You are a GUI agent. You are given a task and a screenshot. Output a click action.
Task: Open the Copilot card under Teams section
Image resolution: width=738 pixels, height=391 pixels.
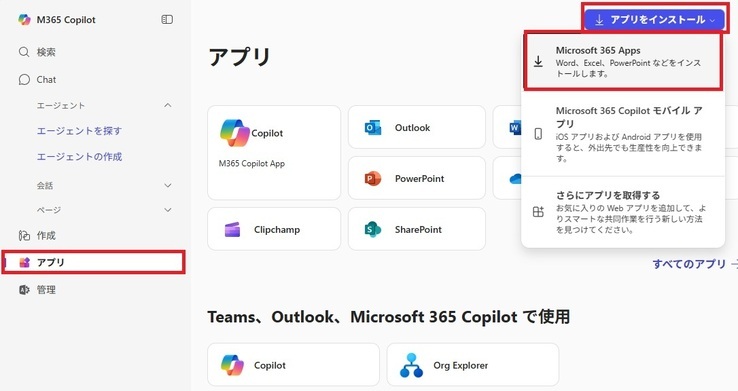point(293,365)
